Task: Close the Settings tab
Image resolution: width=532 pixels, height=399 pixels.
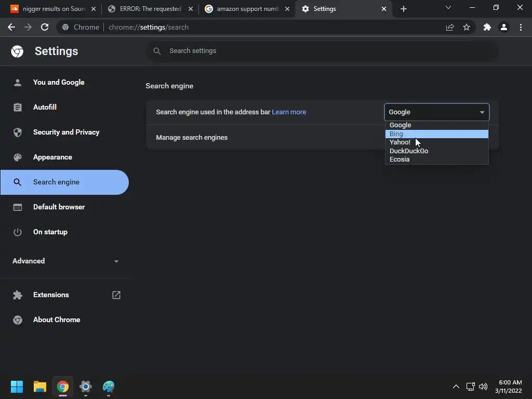Action: click(x=384, y=9)
